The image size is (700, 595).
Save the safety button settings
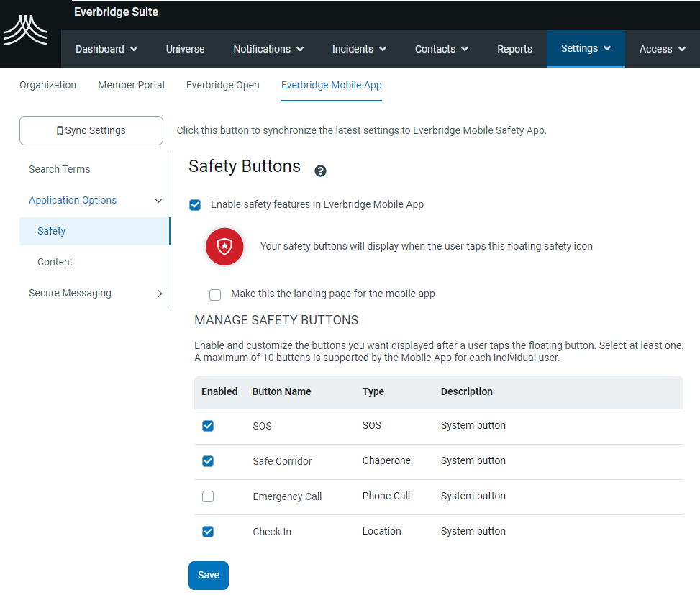(209, 576)
